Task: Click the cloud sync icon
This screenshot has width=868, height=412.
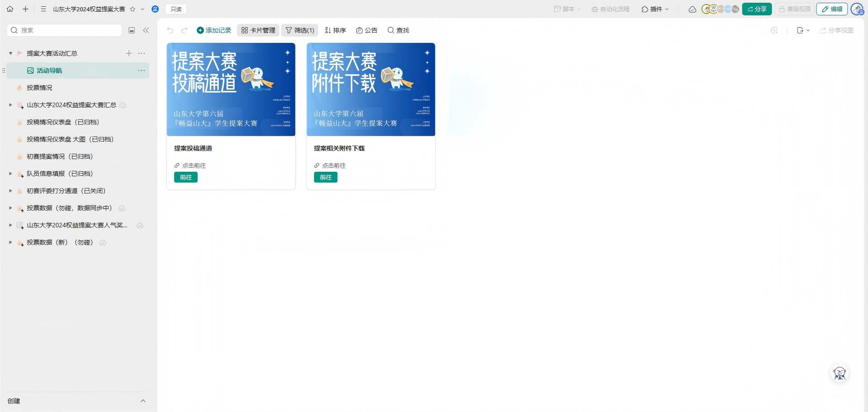Action: point(692,9)
